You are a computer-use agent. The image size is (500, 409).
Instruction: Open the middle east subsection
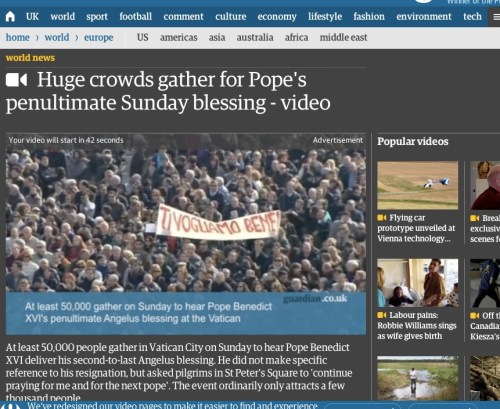[x=343, y=37]
